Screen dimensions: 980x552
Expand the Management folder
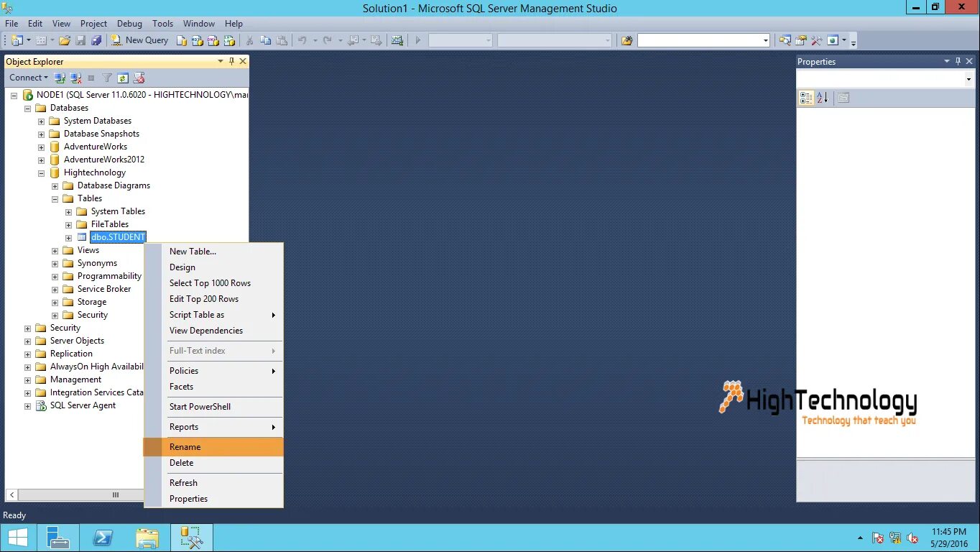[x=27, y=379]
